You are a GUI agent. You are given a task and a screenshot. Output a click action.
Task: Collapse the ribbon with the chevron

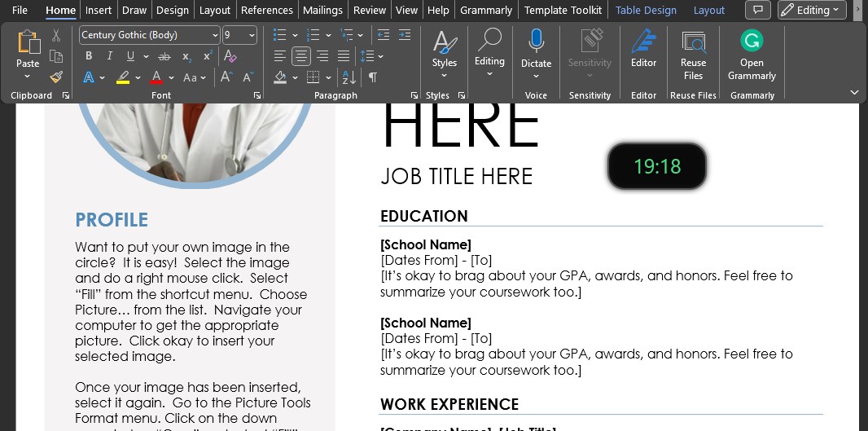tap(855, 93)
